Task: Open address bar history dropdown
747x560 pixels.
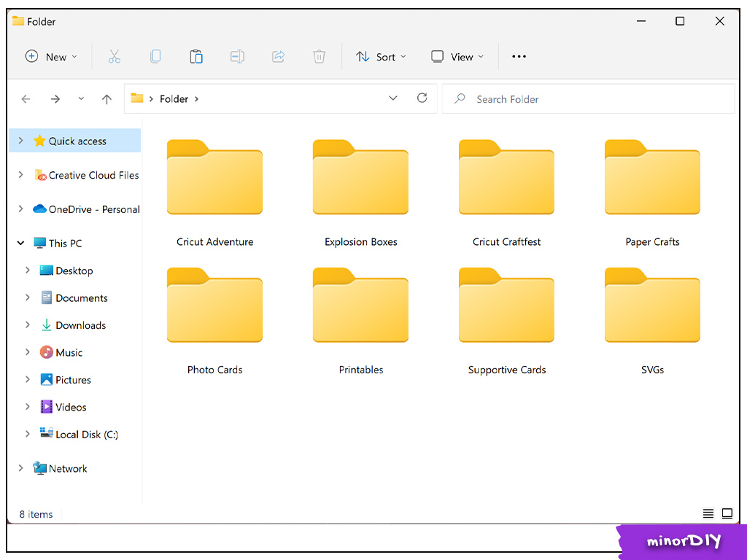Action: coord(393,98)
